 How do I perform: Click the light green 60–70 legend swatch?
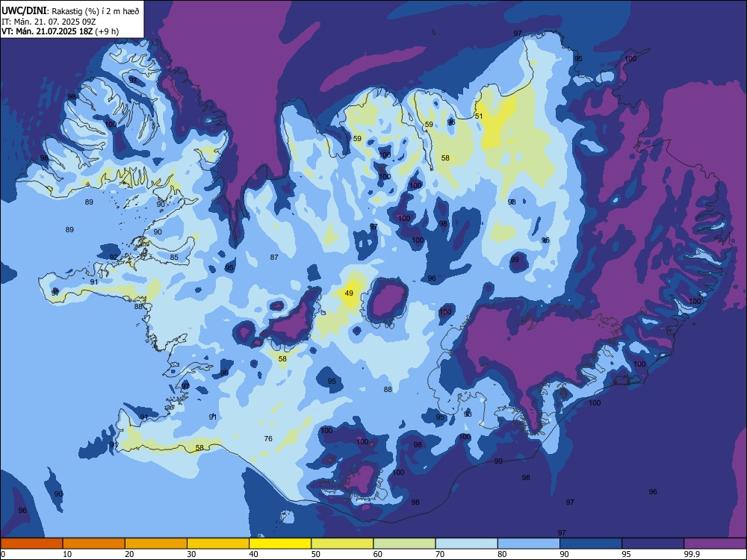point(404,544)
